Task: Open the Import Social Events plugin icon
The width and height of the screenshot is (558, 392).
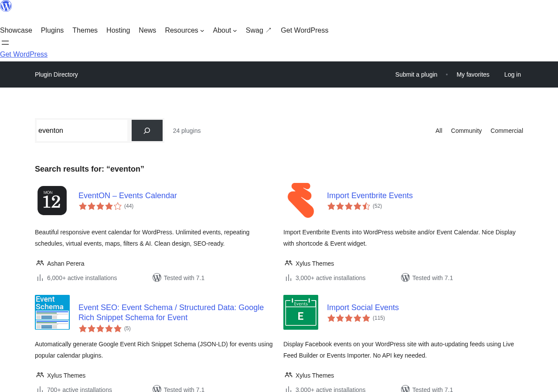Action: click(x=301, y=312)
